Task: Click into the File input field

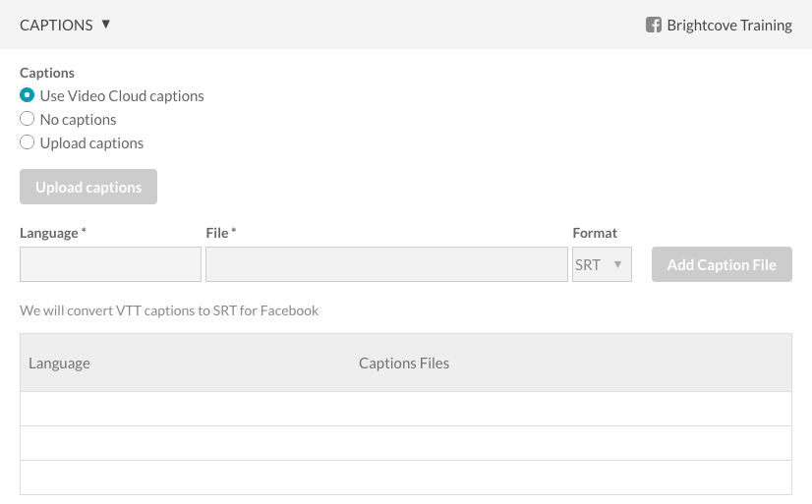Action: click(386, 264)
